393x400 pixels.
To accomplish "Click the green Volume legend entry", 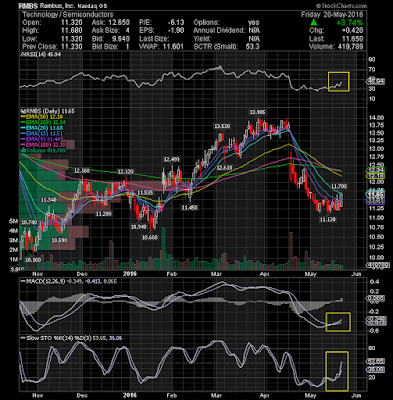I will (43, 150).
